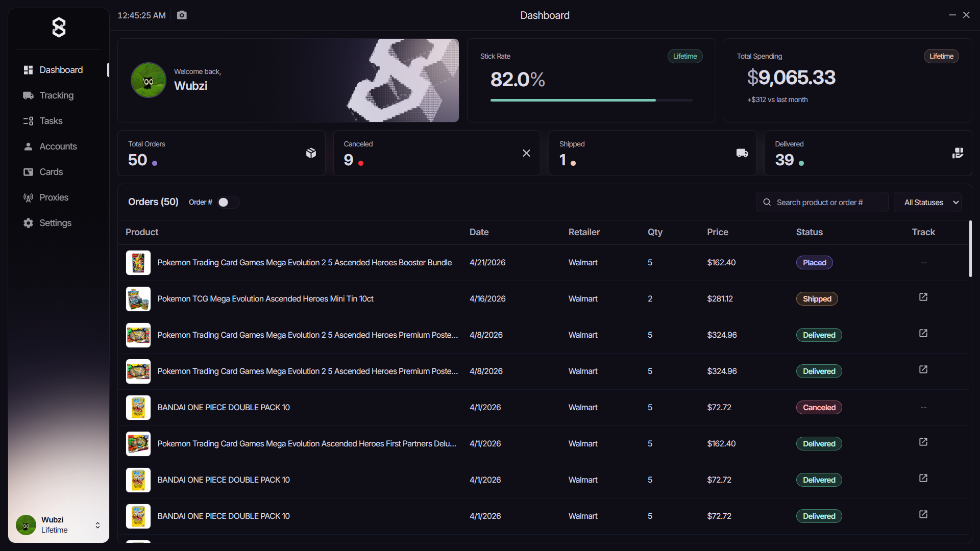
Task: Click the Delivered hand-package icon
Action: pyautogui.click(x=958, y=153)
